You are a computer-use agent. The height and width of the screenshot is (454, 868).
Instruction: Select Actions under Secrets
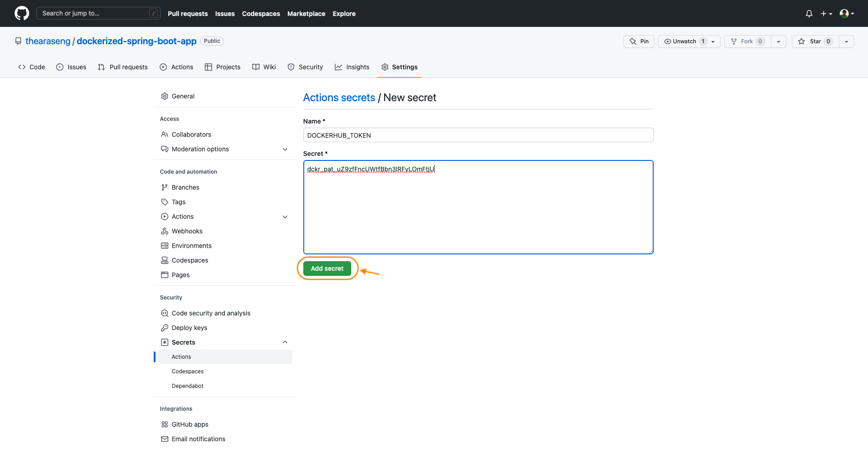[x=225, y=357]
